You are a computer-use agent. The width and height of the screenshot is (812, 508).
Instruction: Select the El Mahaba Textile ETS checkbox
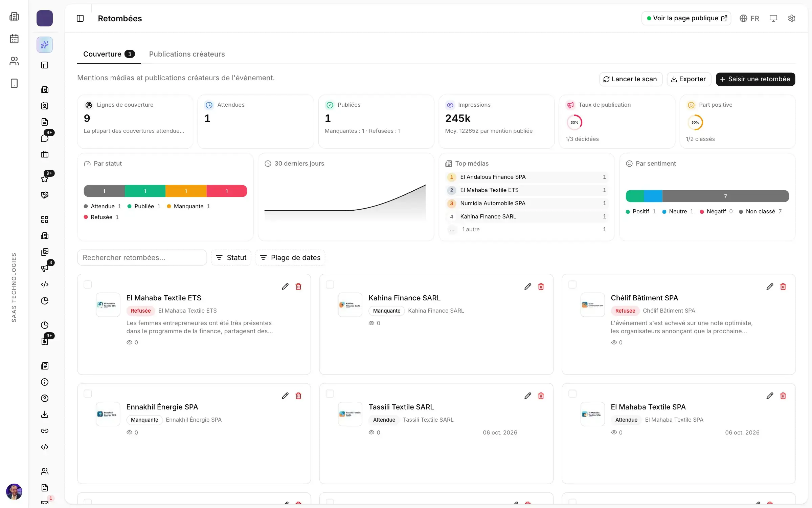tap(88, 284)
